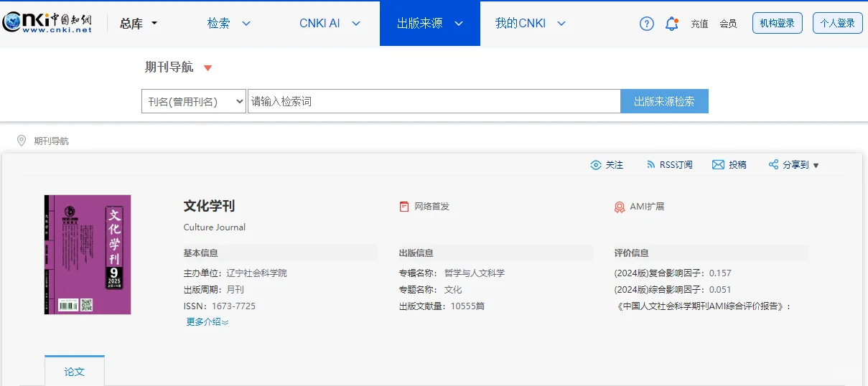Click the 出版文献量 10555篇 line
The width and height of the screenshot is (868, 386).
point(442,306)
